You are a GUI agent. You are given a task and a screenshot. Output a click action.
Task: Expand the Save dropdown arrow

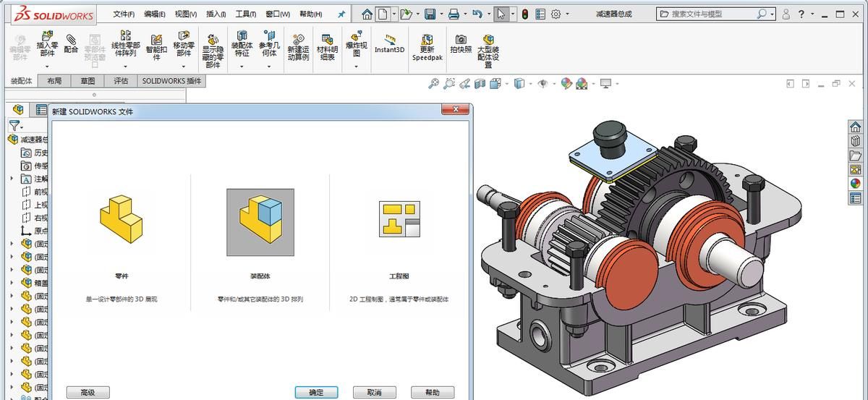click(x=441, y=14)
